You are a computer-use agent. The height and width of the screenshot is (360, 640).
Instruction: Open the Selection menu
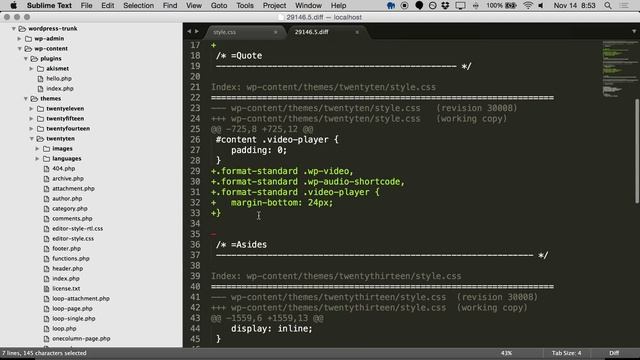(138, 6)
